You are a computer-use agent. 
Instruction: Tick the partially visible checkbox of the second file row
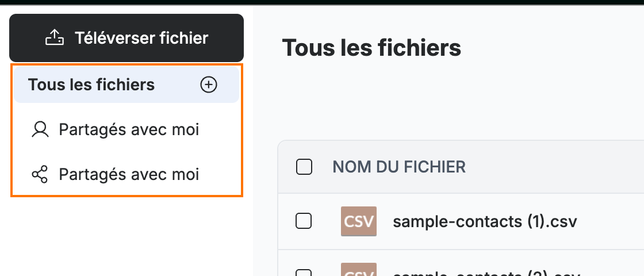[x=304, y=273]
